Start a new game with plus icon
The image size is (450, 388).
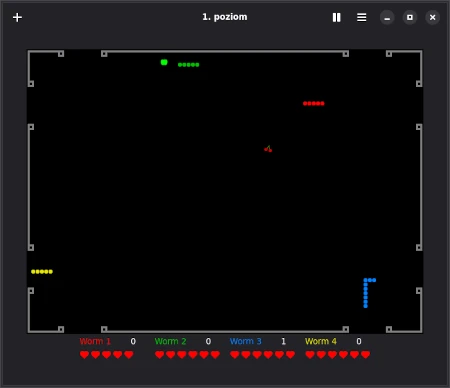17,17
